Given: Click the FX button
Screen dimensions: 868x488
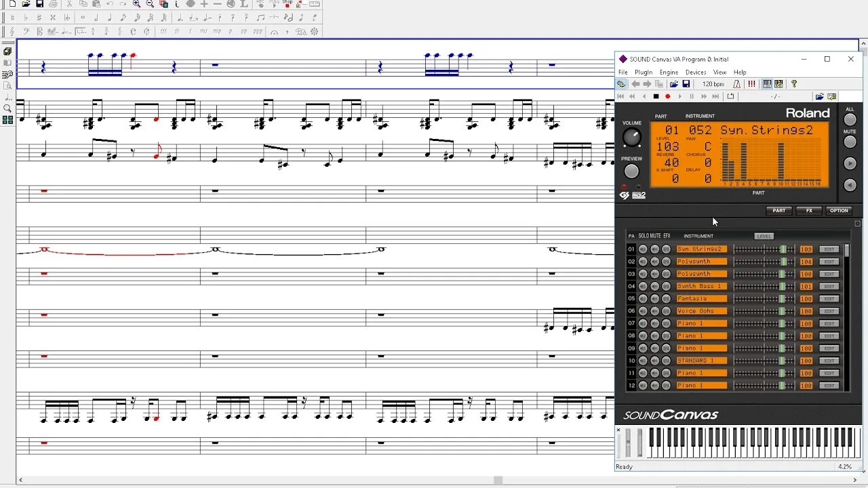Looking at the screenshot, I should pos(809,211).
